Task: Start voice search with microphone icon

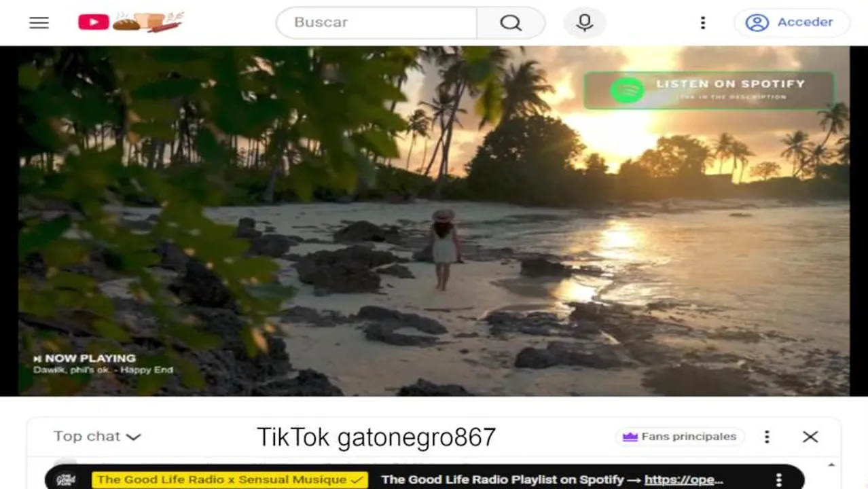Action: pos(585,22)
